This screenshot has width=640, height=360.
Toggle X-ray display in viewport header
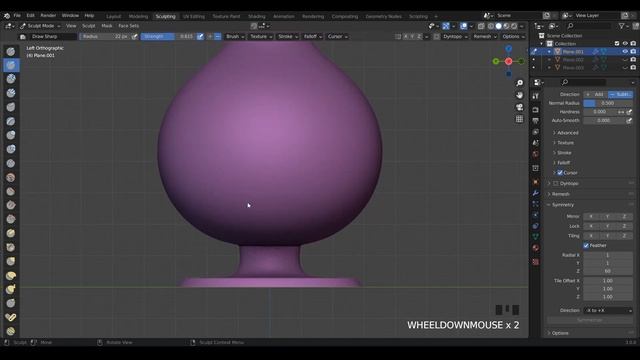[x=481, y=26]
